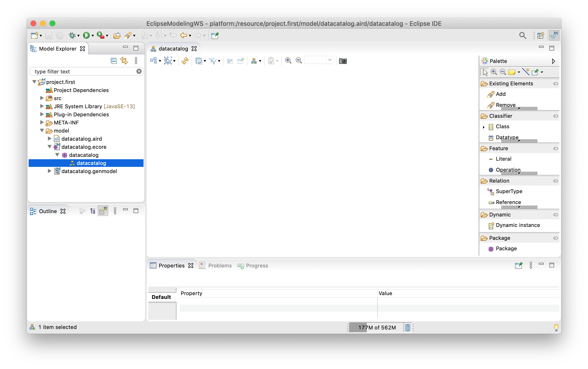
Task: Click the Snapshot/Camera icon in toolbar
Action: (343, 61)
